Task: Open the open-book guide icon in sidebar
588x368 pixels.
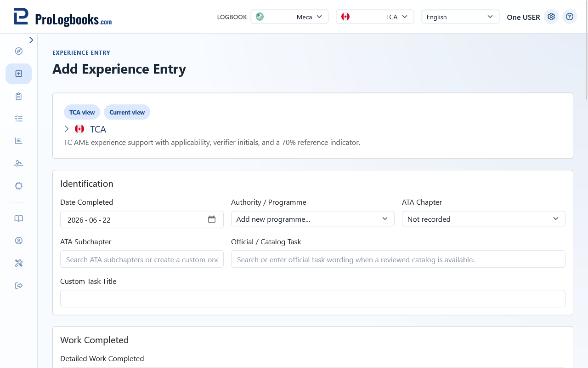Action: [x=19, y=218]
